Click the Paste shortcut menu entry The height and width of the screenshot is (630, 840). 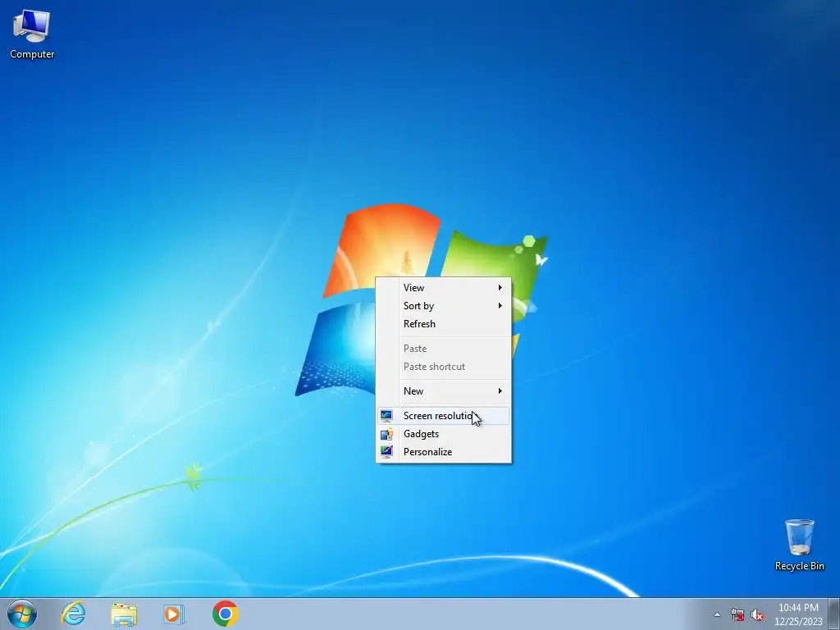pos(443,367)
